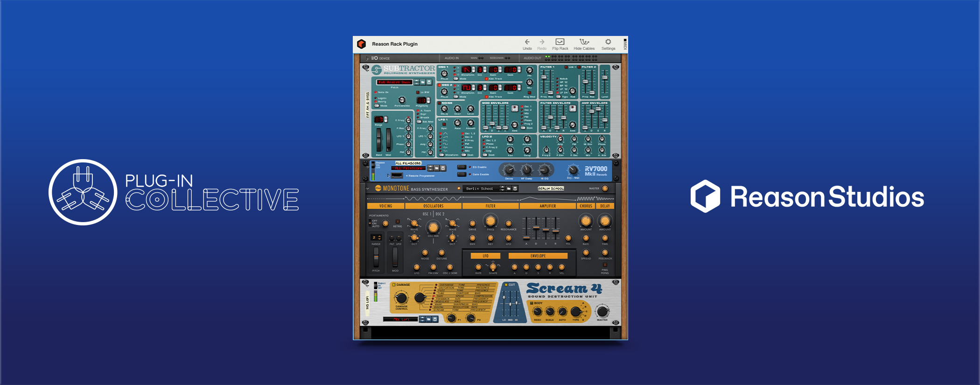Click the RV7000 Decay knob
The height and width of the screenshot is (385, 980).
[509, 170]
